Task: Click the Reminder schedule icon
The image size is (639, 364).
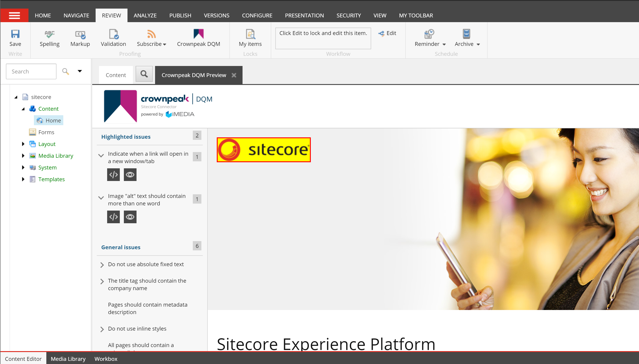Action: click(x=429, y=34)
